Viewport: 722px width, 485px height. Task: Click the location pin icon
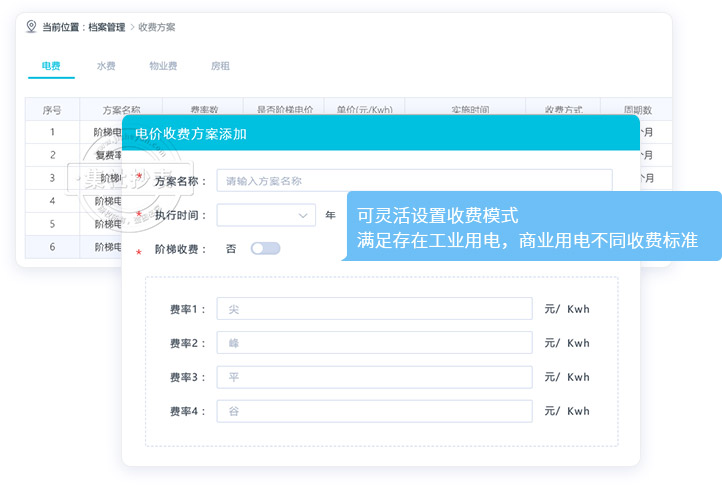tap(31, 27)
